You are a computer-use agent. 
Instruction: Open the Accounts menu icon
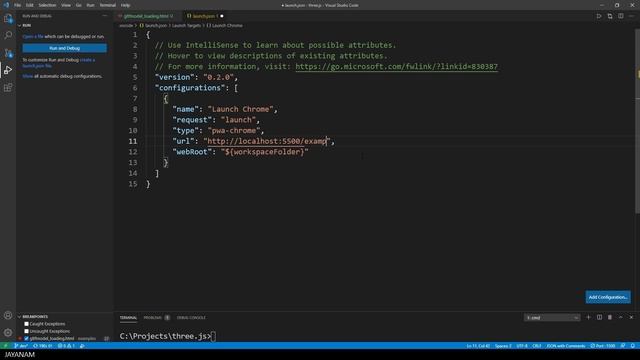(x=8, y=315)
